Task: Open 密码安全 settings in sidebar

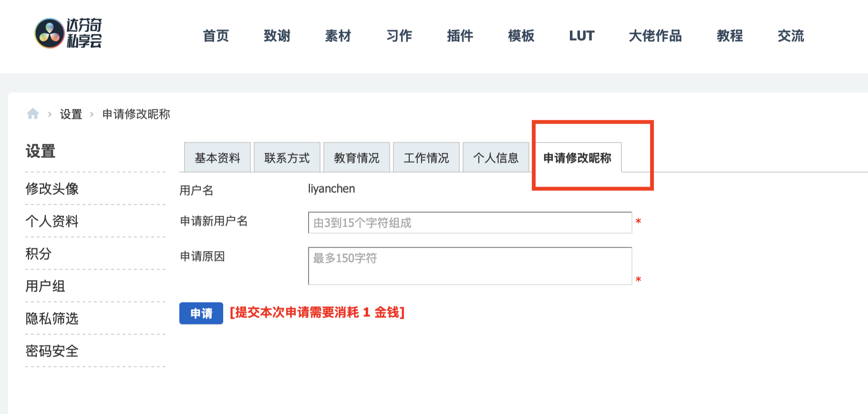Action: click(52, 351)
